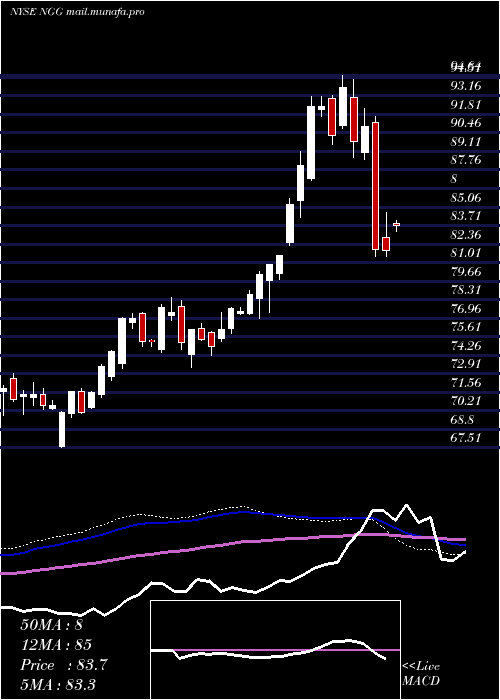
Task: Click the 72.91 price axis label
Action: [466, 364]
